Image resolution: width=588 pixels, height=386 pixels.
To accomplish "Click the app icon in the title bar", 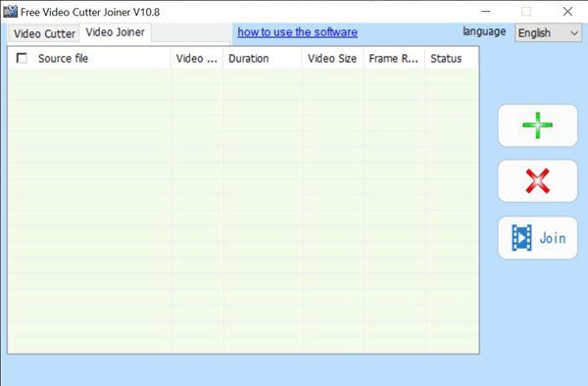I will point(10,12).
